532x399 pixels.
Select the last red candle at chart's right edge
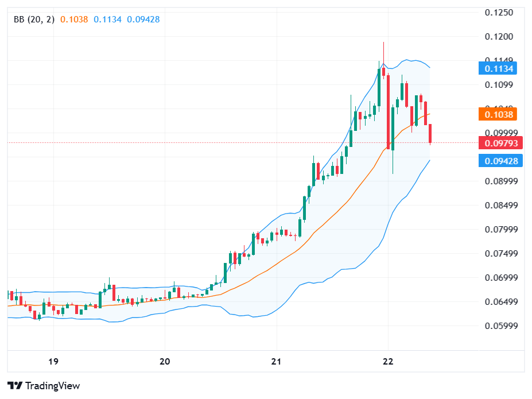(430, 133)
